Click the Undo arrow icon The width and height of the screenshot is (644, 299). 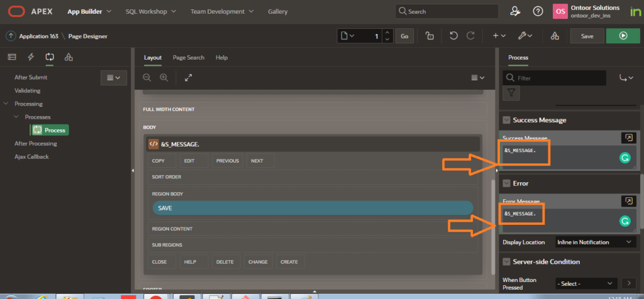coord(453,36)
